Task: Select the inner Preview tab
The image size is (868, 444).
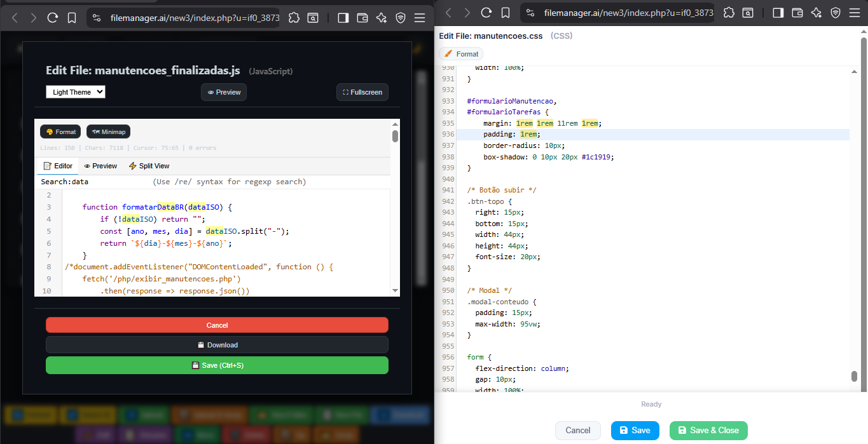Action: (100, 166)
